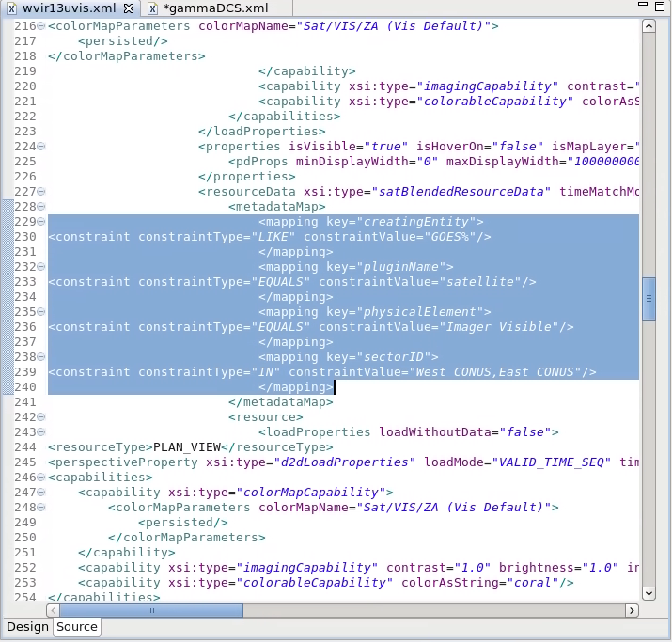Screen dimensions: 672x642
Task: Click "d2dLoadProperties" on line 245
Action: click(345, 462)
